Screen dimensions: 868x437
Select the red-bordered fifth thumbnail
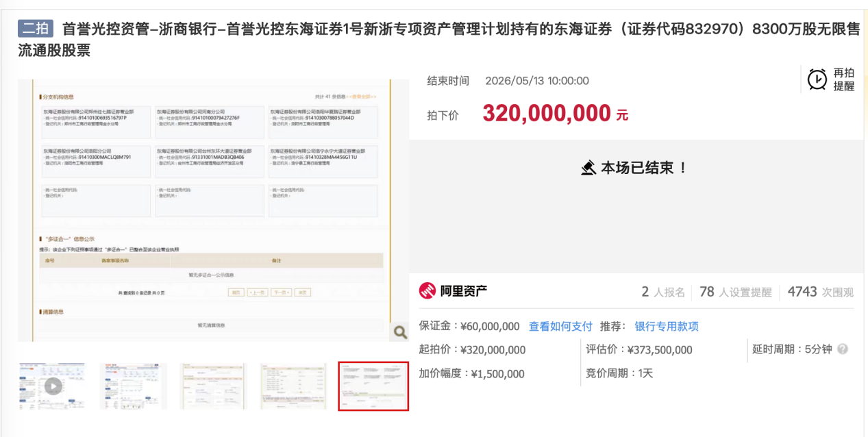coord(373,386)
